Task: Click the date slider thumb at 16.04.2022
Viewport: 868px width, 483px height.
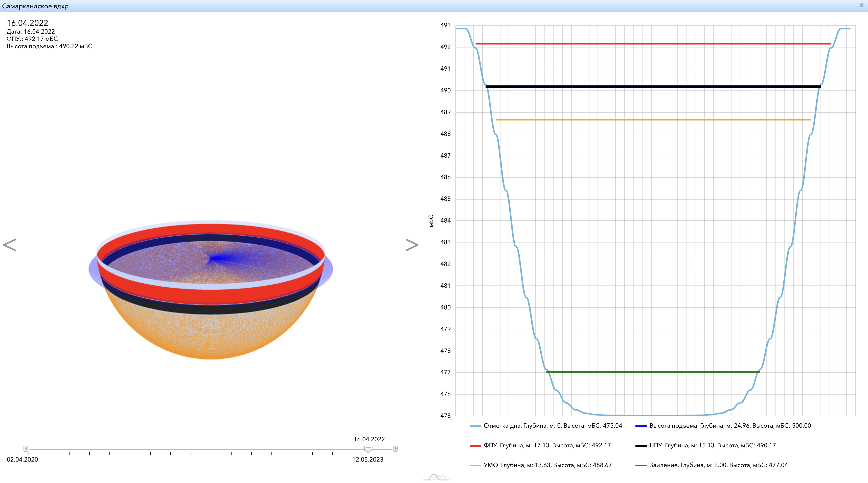Action: pos(368,449)
